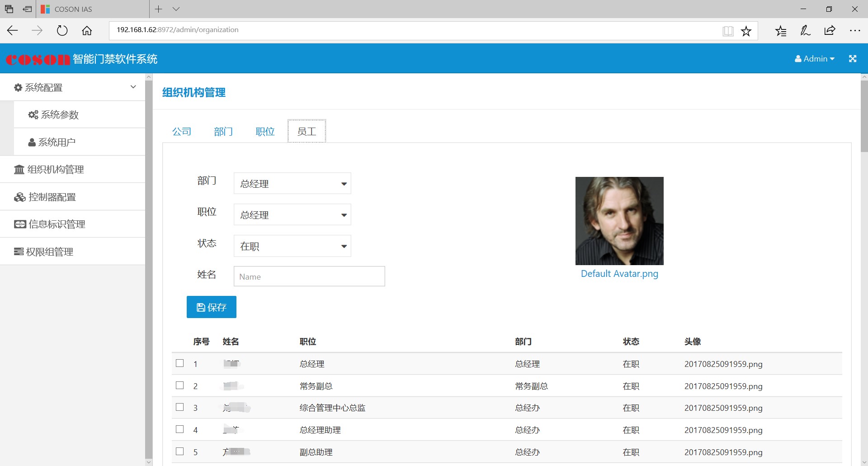Click the Default Avatar.png link

pos(619,274)
